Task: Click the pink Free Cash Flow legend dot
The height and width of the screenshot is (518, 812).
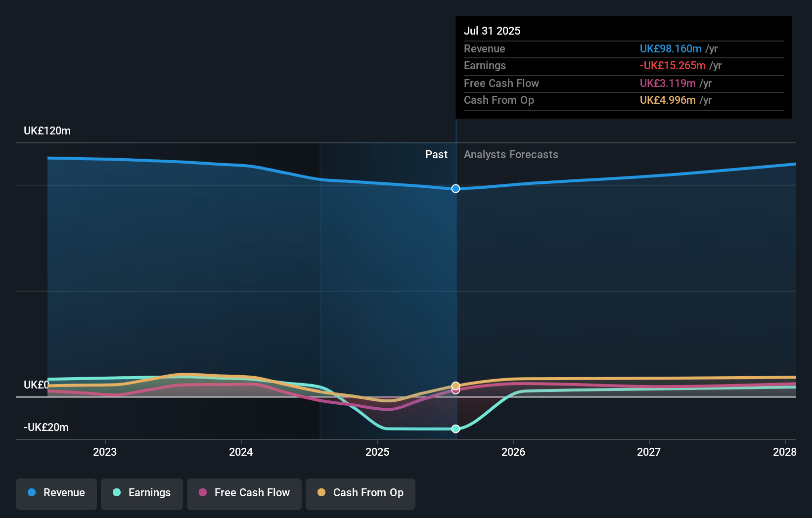Action: [x=203, y=493]
